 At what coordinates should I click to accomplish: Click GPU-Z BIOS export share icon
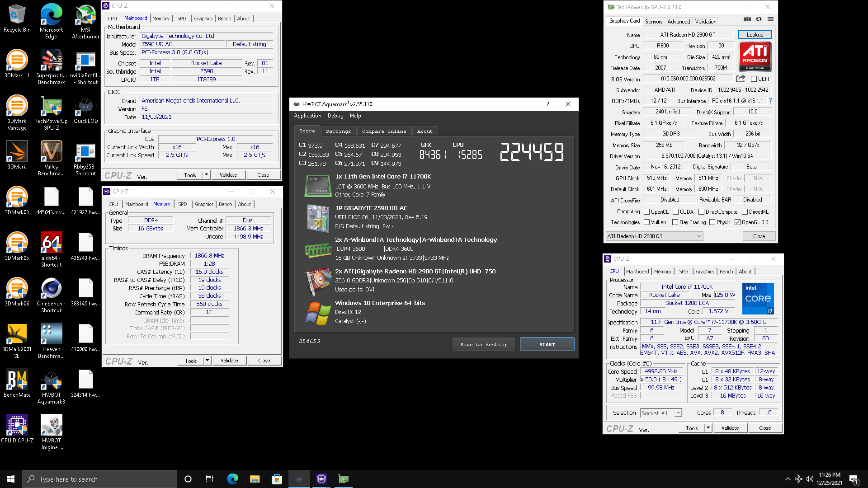tap(741, 79)
